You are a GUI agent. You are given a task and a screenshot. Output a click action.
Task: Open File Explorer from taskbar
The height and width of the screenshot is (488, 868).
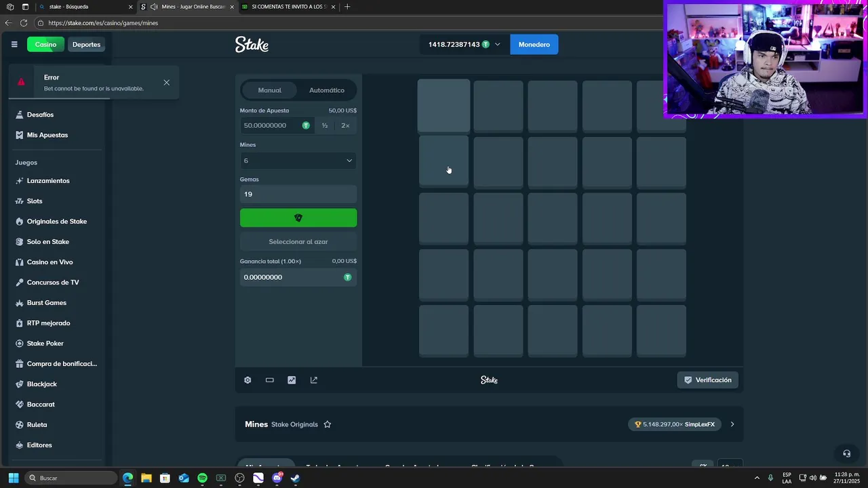[146, 478]
